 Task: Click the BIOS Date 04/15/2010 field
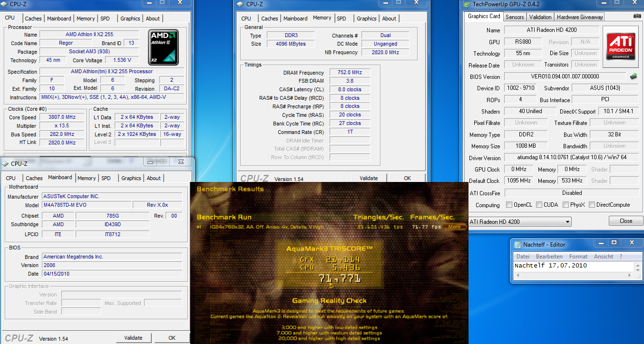point(111,274)
